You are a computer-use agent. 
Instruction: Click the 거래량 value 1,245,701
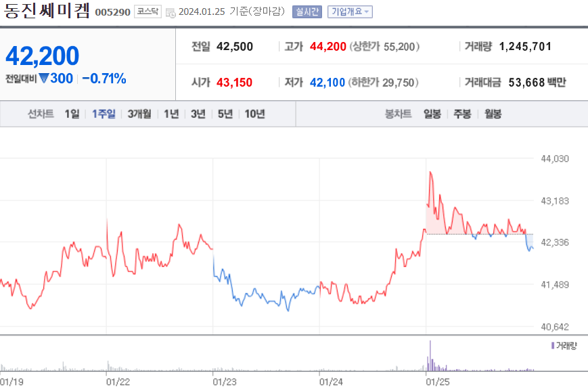pyautogui.click(x=525, y=47)
